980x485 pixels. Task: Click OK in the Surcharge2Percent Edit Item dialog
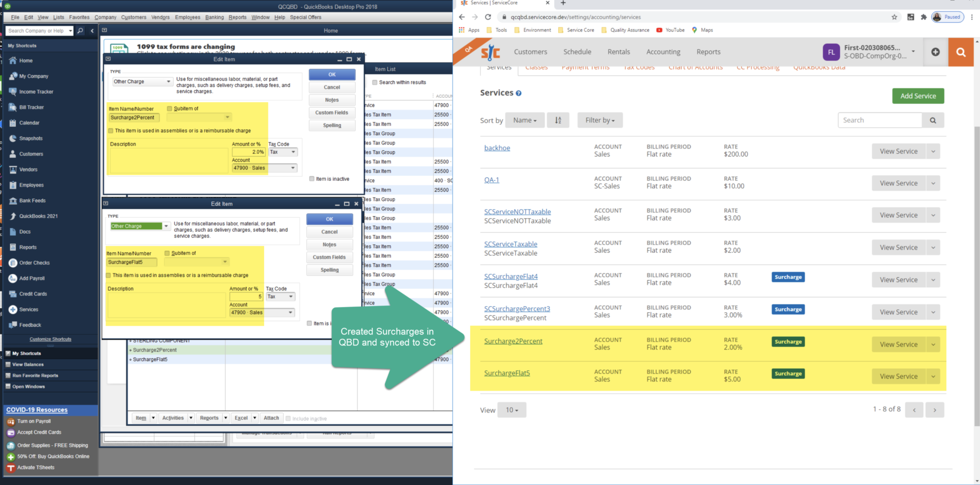coord(332,75)
